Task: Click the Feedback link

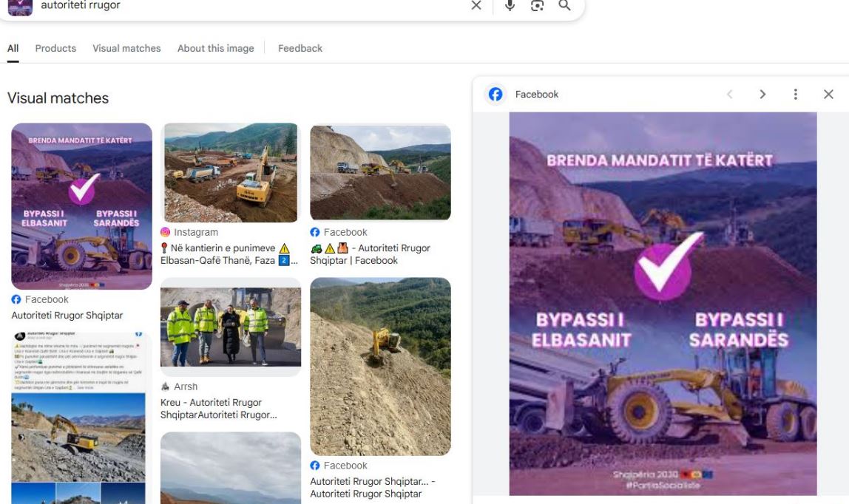Action: click(x=300, y=48)
